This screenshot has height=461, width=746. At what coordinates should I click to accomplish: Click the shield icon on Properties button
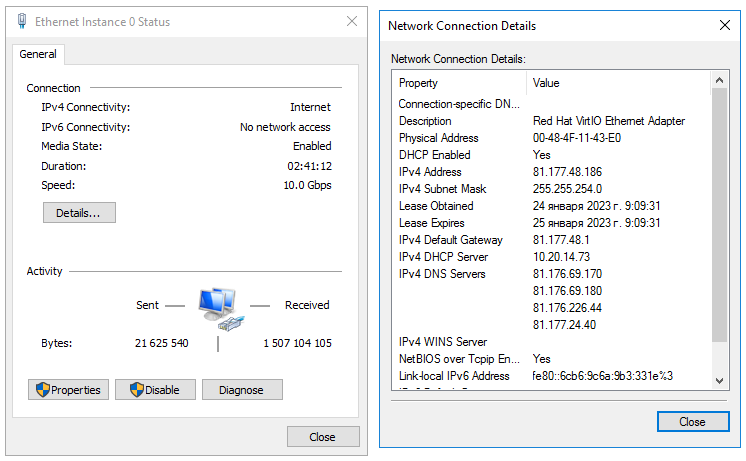[x=41, y=390]
